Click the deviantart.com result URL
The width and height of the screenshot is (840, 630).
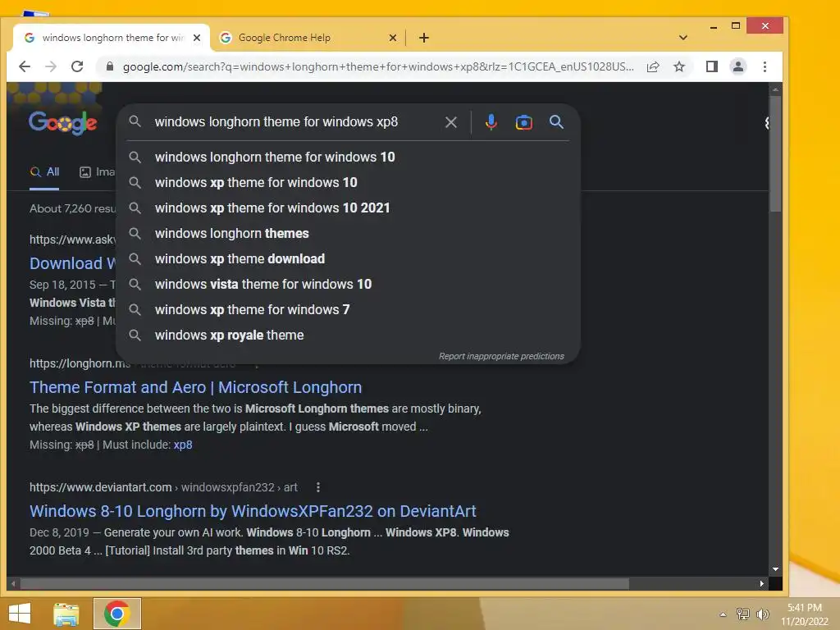[163, 487]
